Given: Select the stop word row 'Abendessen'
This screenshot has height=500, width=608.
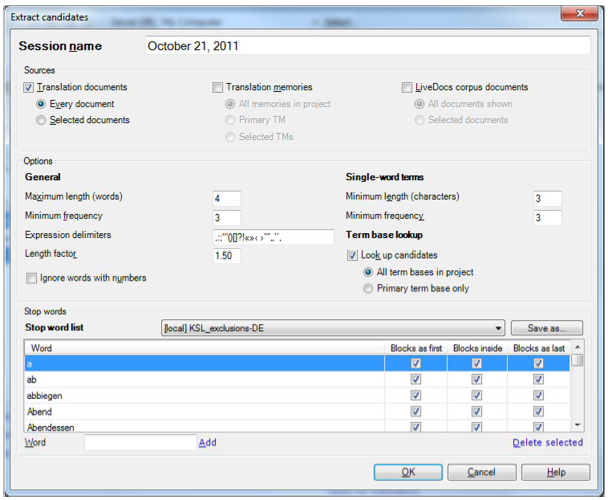Looking at the screenshot, I should coord(297,426).
